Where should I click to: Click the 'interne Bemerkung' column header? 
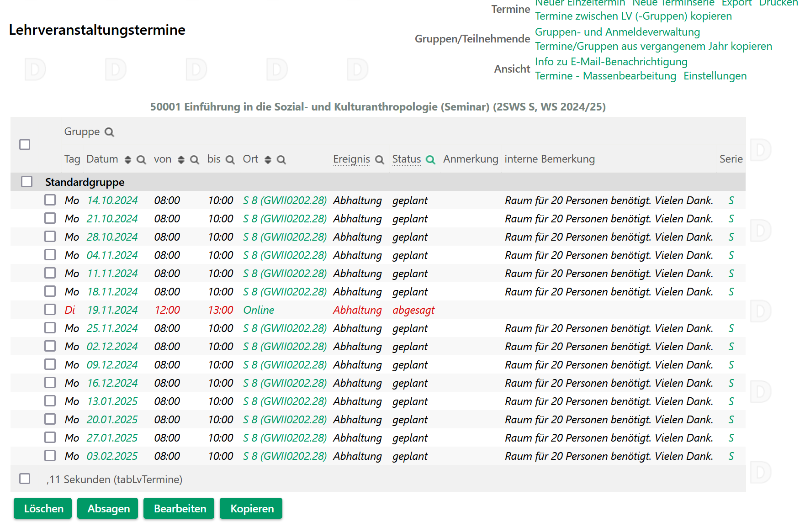pyautogui.click(x=550, y=159)
